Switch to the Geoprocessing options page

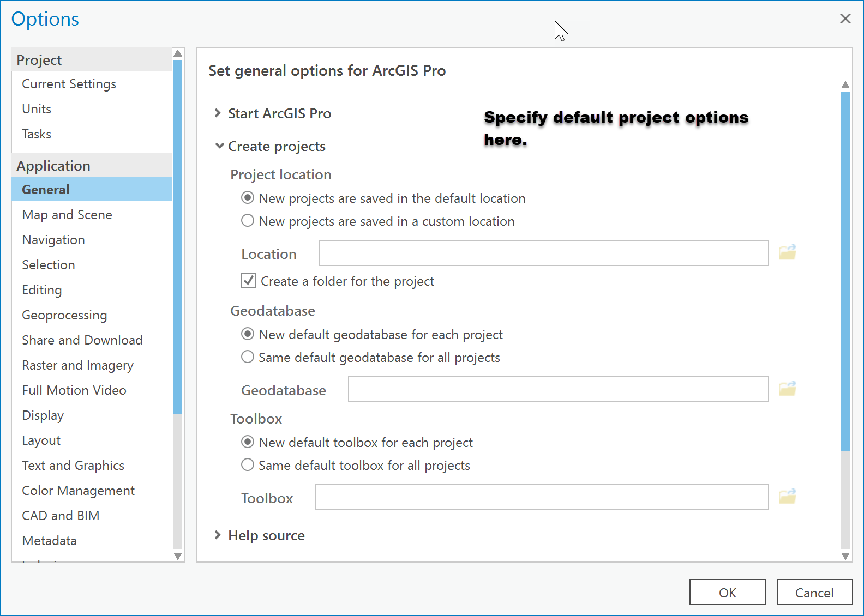click(x=64, y=315)
